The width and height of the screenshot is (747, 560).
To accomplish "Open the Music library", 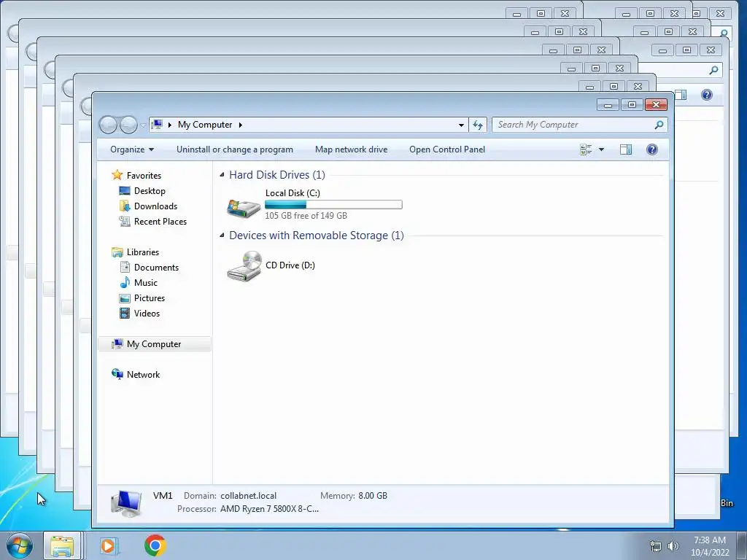I will 145,282.
